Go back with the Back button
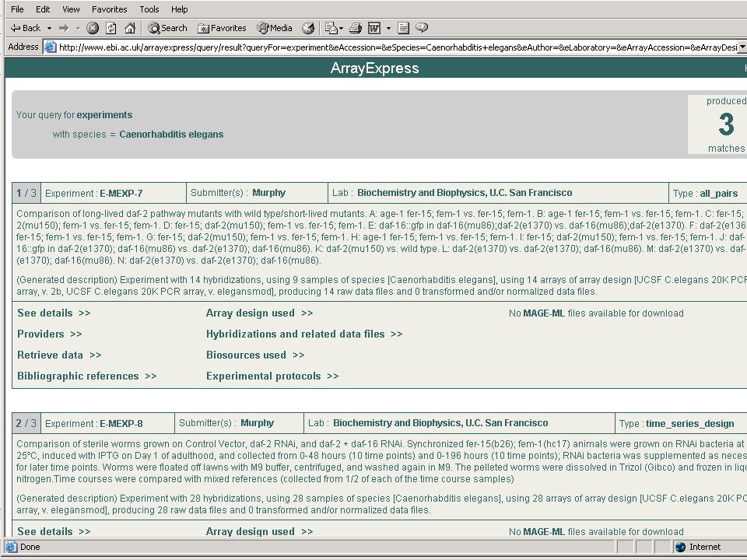This screenshot has width=747, height=560. [26, 28]
